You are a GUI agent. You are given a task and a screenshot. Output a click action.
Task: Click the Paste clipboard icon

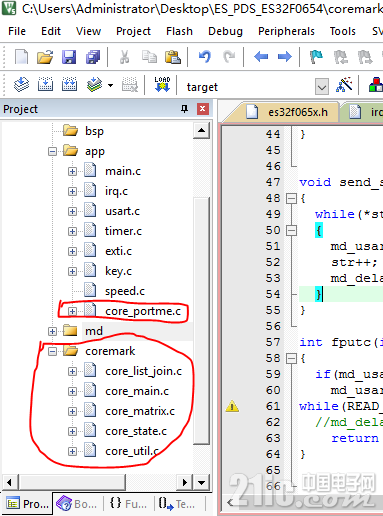(x=173, y=57)
